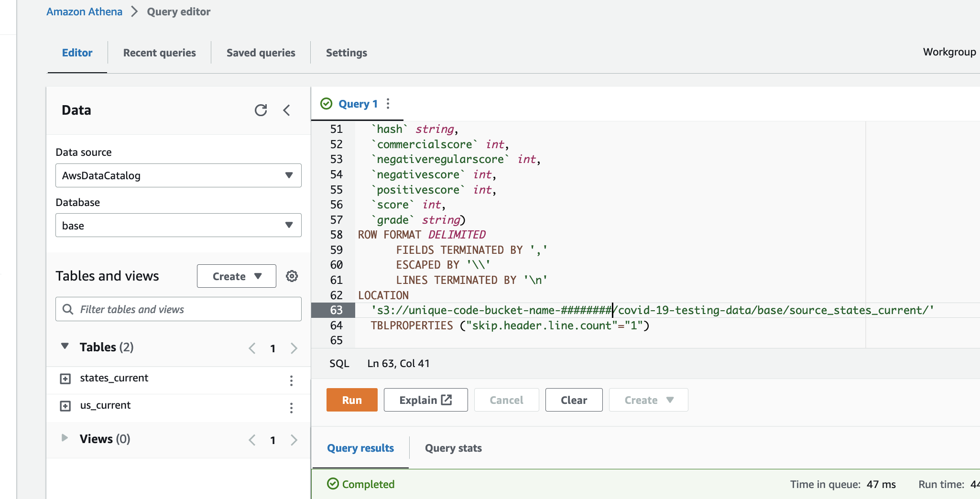Screen dimensions: 980x499
Task: Click the `hash` string line in editor
Action: (414, 129)
